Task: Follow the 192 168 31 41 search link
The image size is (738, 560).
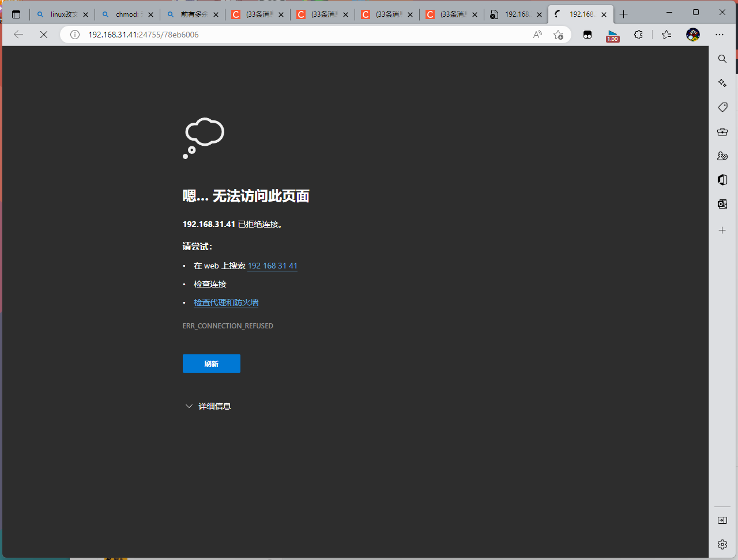Action: (x=273, y=266)
